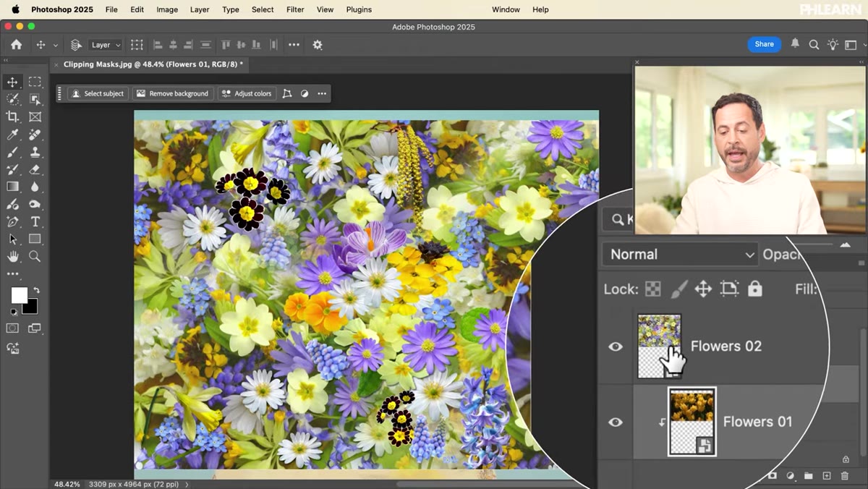Hide the Flowers 01 layer
This screenshot has width=868, height=489.
point(616,422)
